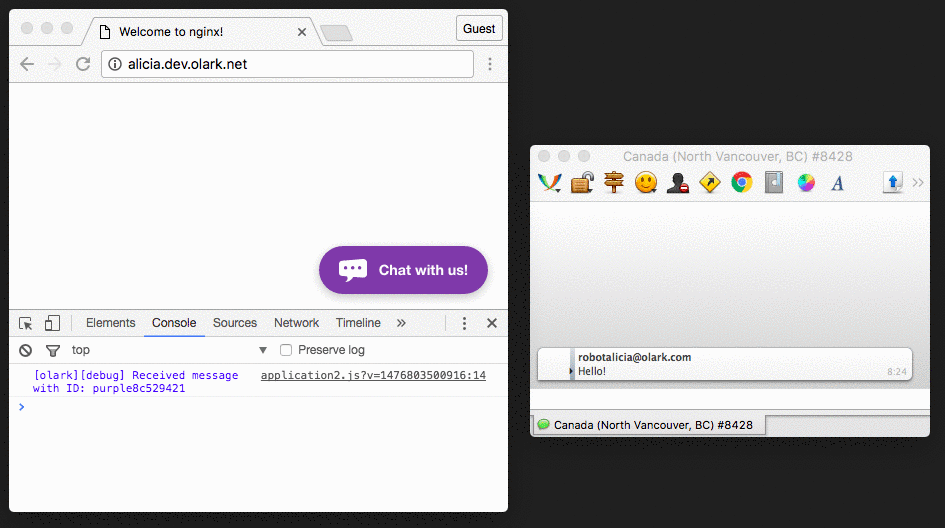
Task: Open the application2.js source link
Action: click(x=372, y=376)
